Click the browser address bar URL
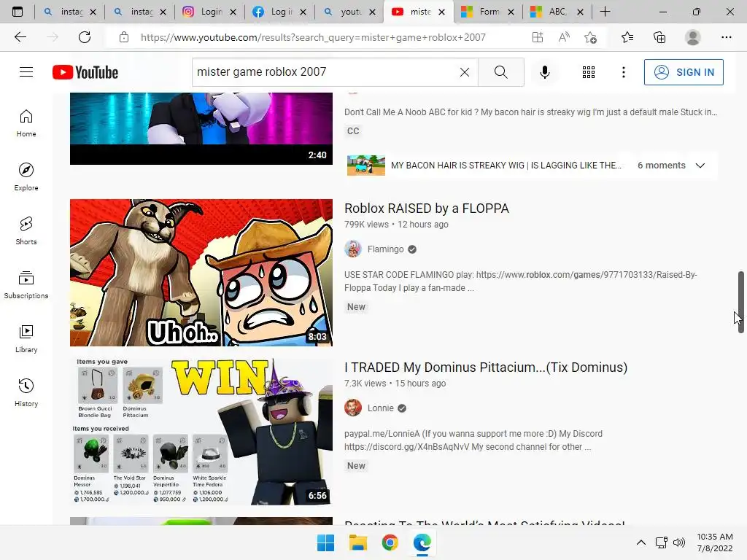Viewport: 747px width, 560px height. [x=313, y=37]
